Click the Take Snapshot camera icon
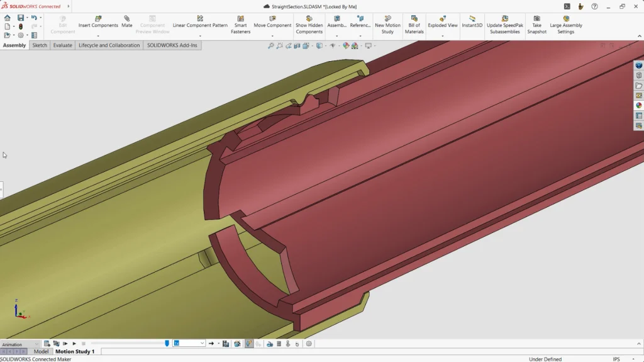This screenshot has height=362, width=644. coord(536,19)
